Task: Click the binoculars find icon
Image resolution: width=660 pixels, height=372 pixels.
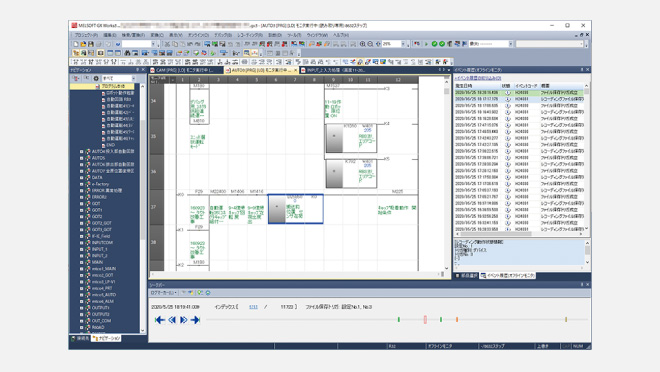Action: (x=127, y=53)
